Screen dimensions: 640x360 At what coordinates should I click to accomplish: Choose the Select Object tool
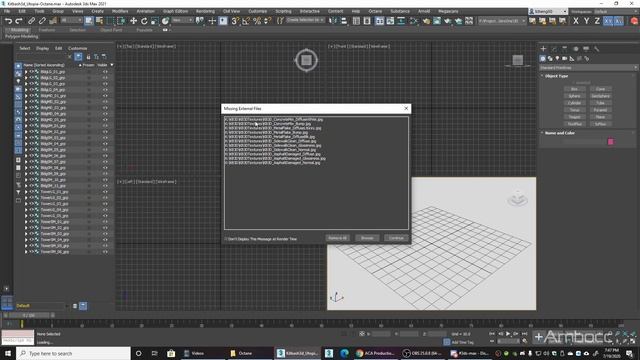(89, 21)
